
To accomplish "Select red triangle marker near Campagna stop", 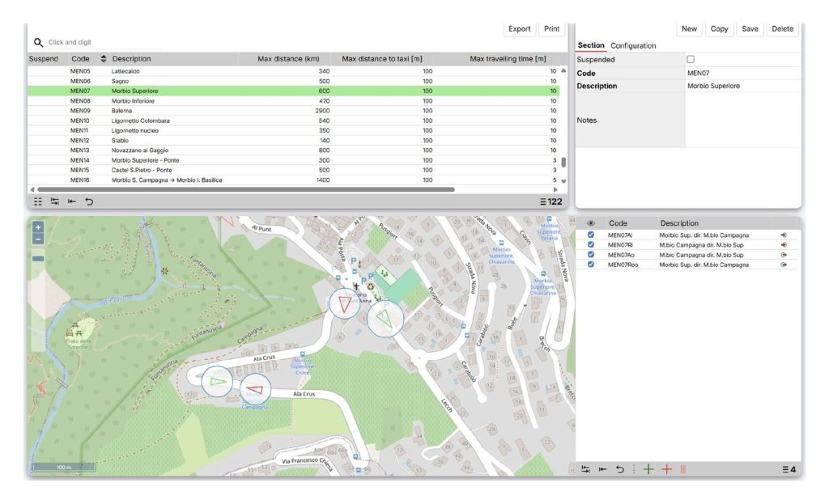I will 255,390.
